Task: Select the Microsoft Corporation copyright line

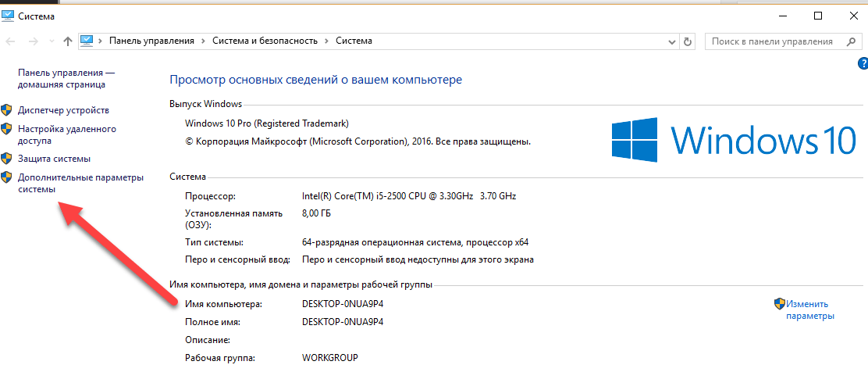Action: (x=358, y=141)
